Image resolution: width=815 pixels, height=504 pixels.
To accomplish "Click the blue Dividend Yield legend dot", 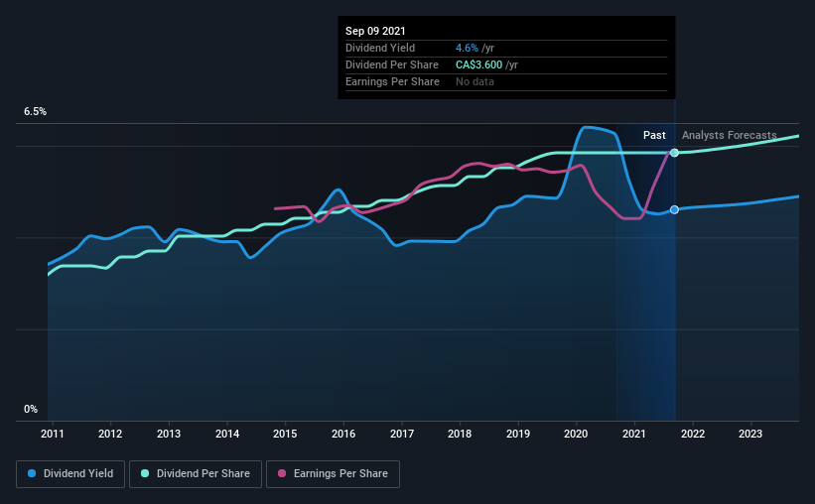I will coord(32,473).
